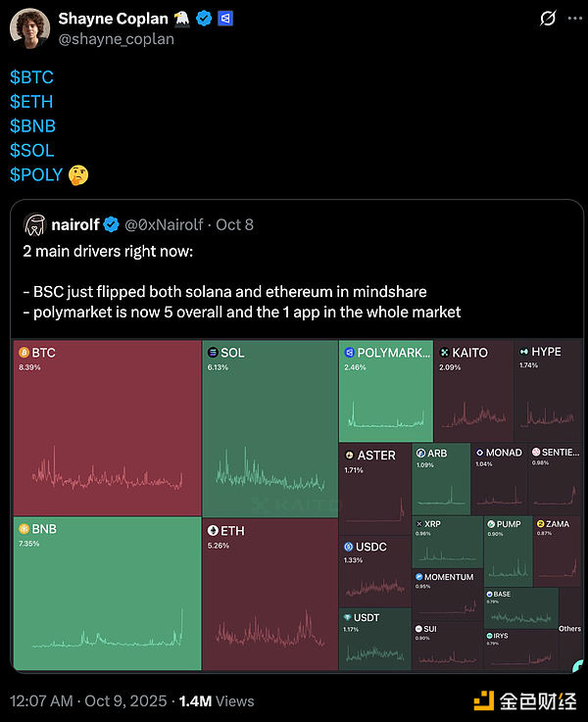Open the $BTC cashtag link
The height and width of the screenshot is (722, 588).
click(31, 77)
